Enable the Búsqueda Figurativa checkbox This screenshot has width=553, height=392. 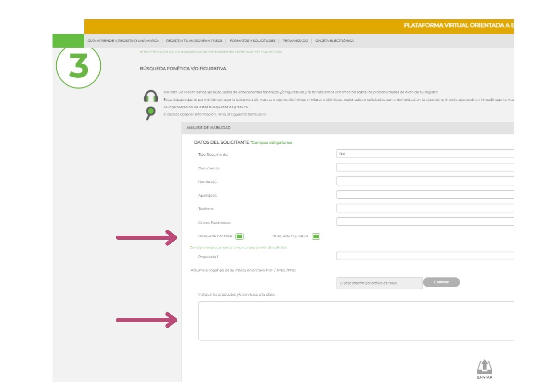[x=316, y=236]
